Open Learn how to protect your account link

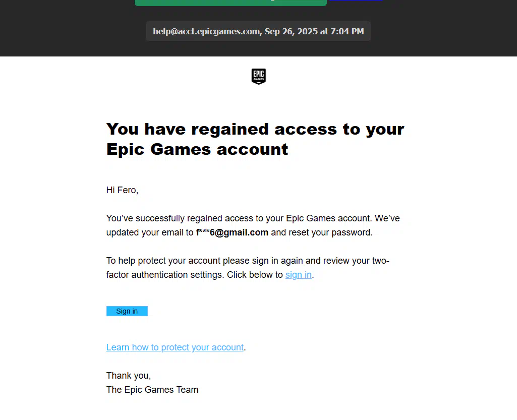175,347
